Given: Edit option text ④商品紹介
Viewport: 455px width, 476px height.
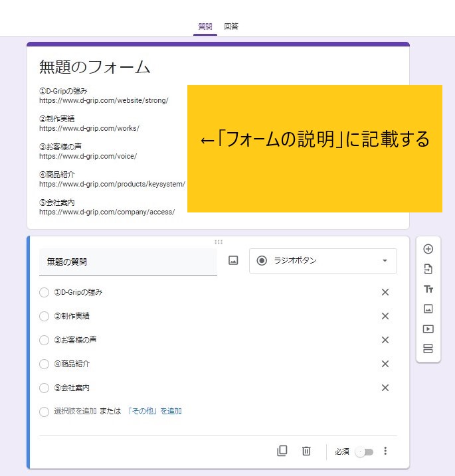Looking at the screenshot, I should pos(72,364).
